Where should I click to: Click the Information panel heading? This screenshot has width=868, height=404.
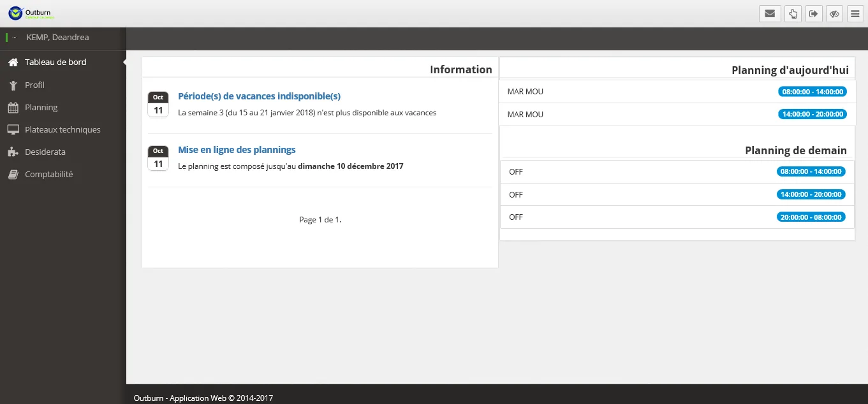[461, 69]
